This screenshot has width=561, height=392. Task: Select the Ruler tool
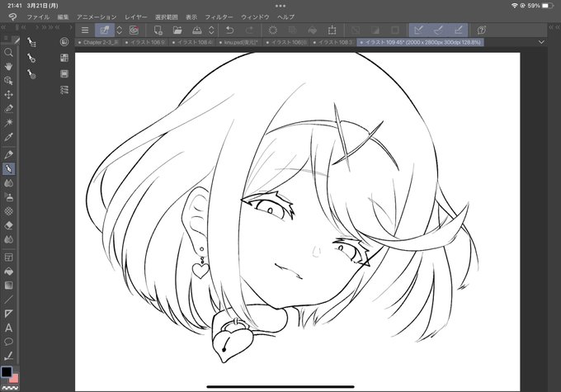click(x=8, y=314)
